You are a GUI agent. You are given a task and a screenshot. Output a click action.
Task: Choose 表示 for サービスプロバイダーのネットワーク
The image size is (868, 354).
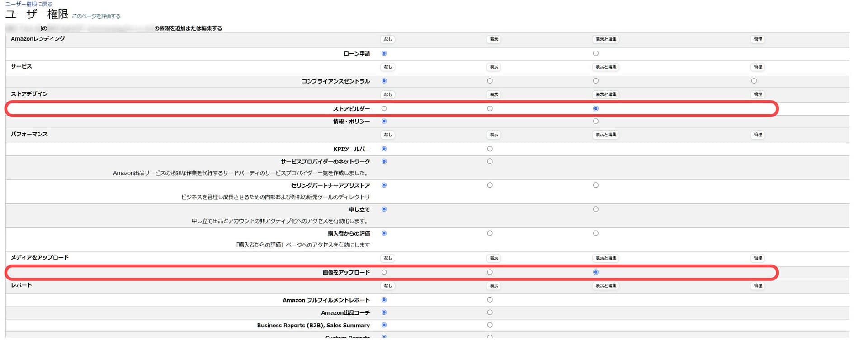tap(490, 162)
